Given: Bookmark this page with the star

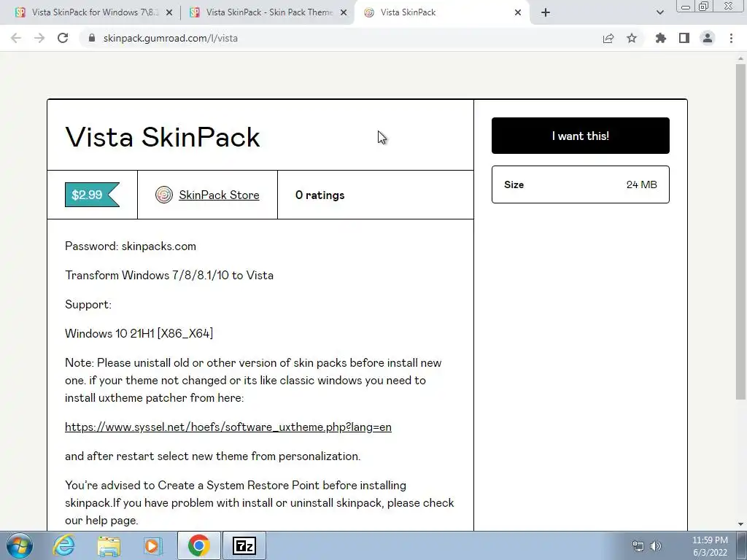Looking at the screenshot, I should point(632,38).
